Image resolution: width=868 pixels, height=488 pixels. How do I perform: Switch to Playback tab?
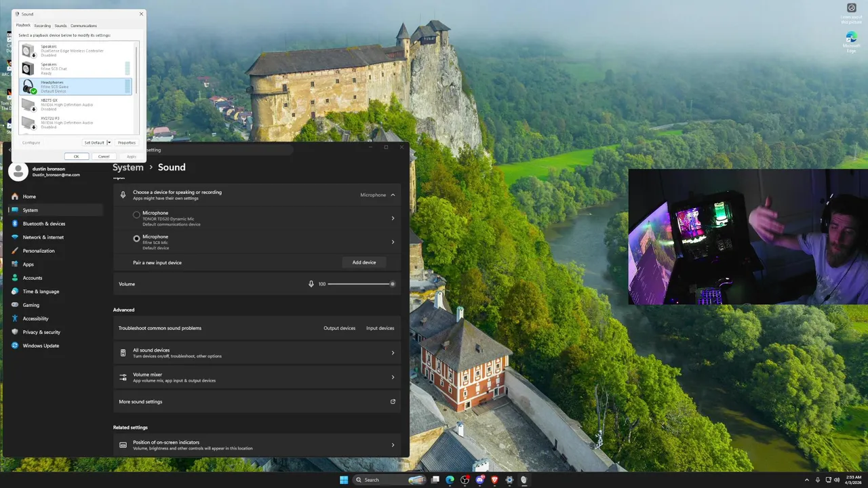pyautogui.click(x=23, y=25)
